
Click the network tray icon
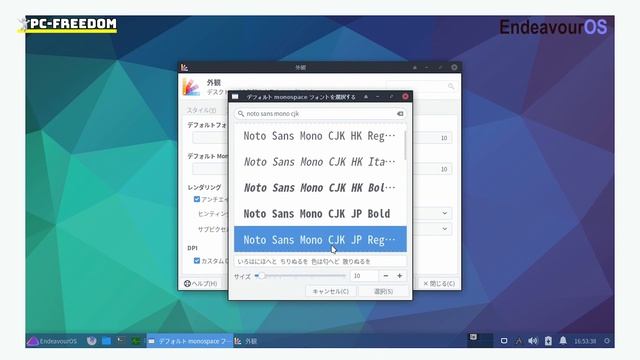[x=518, y=341]
